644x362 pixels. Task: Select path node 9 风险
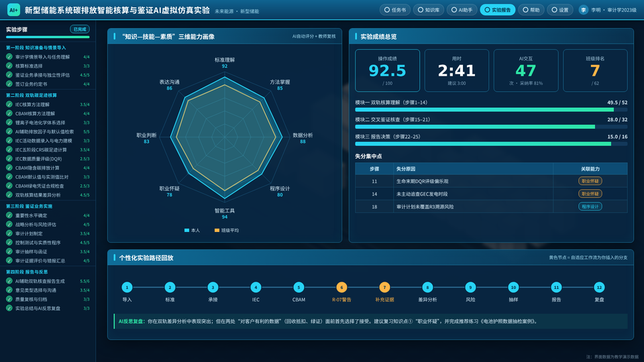(x=470, y=288)
